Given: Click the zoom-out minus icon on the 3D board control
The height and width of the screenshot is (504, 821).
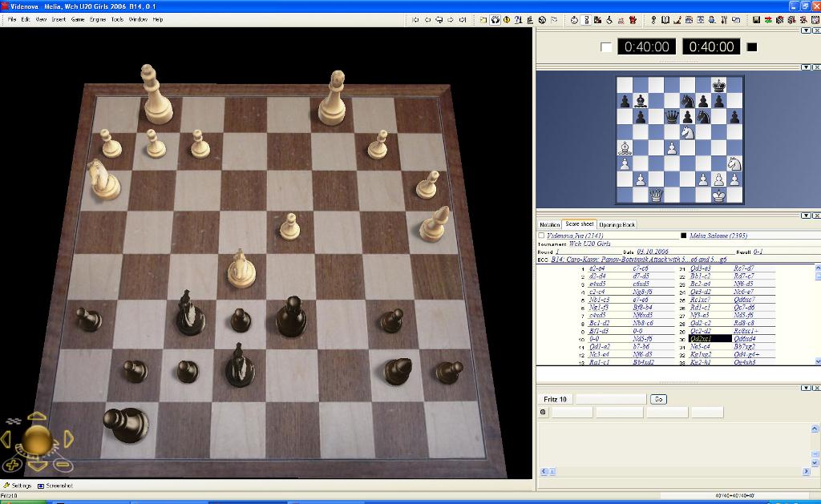Looking at the screenshot, I should 63,464.
